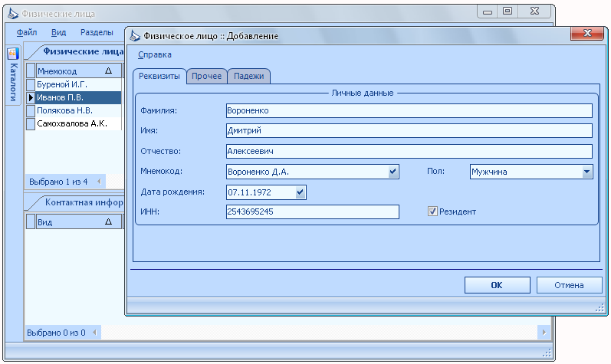Click sort triangle in Мнемокод column header
Viewport: 611px width, 364px height.
click(108, 71)
